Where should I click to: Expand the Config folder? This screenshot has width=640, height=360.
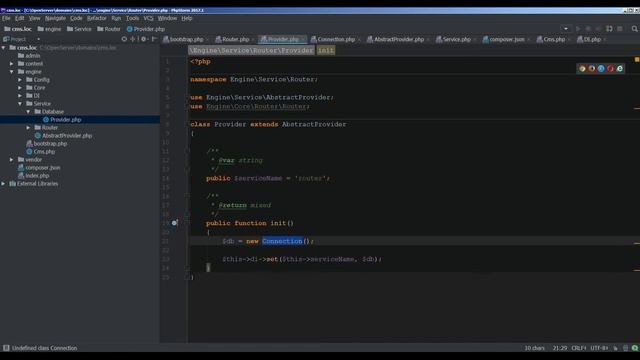click(20, 80)
